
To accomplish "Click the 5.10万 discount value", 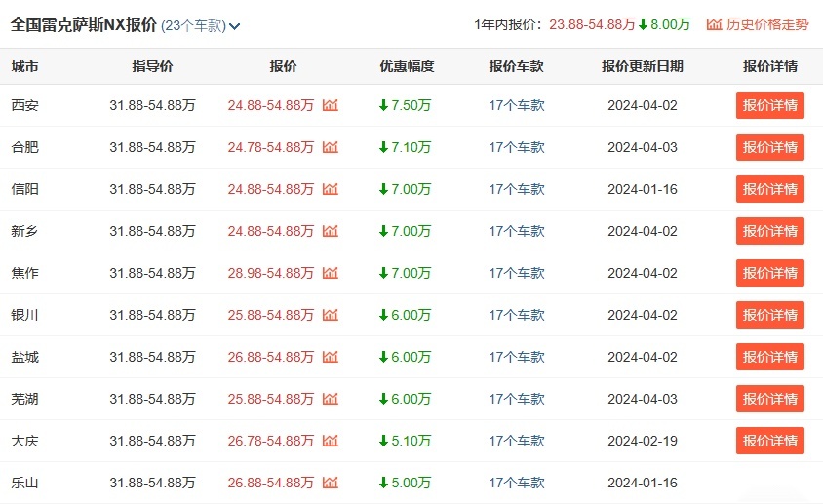I will coord(411,441).
